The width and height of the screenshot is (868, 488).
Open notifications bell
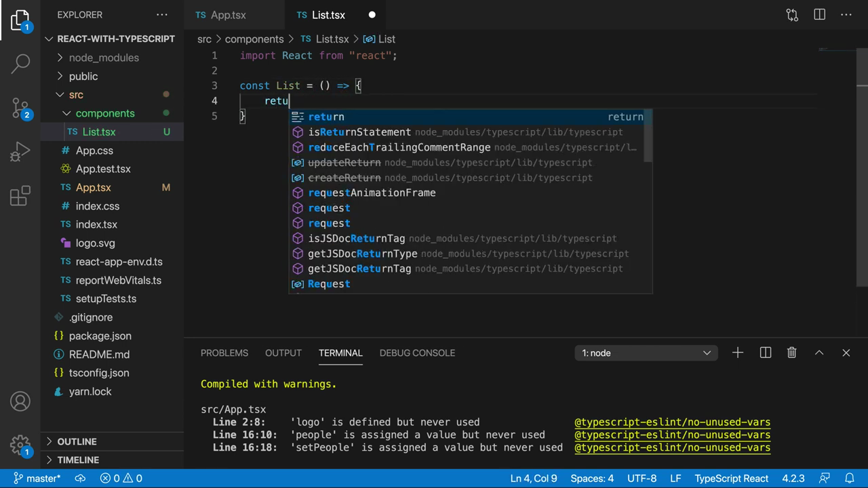point(849,478)
